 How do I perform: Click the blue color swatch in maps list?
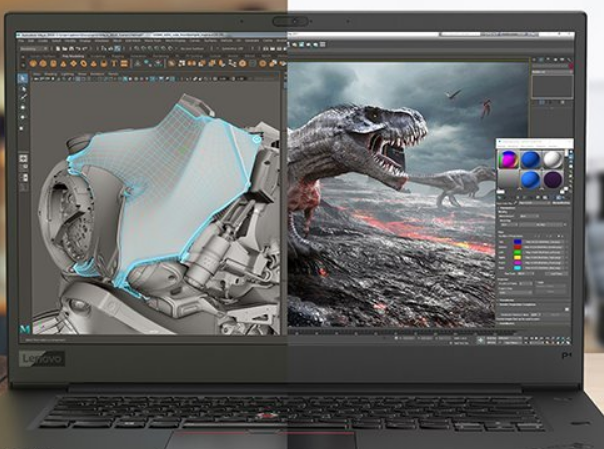pos(517,242)
